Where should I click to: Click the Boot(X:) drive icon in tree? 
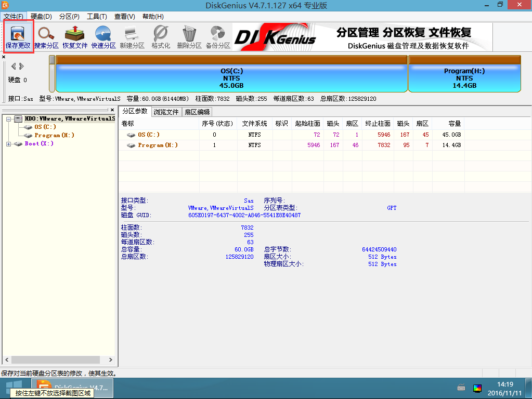tap(18, 144)
